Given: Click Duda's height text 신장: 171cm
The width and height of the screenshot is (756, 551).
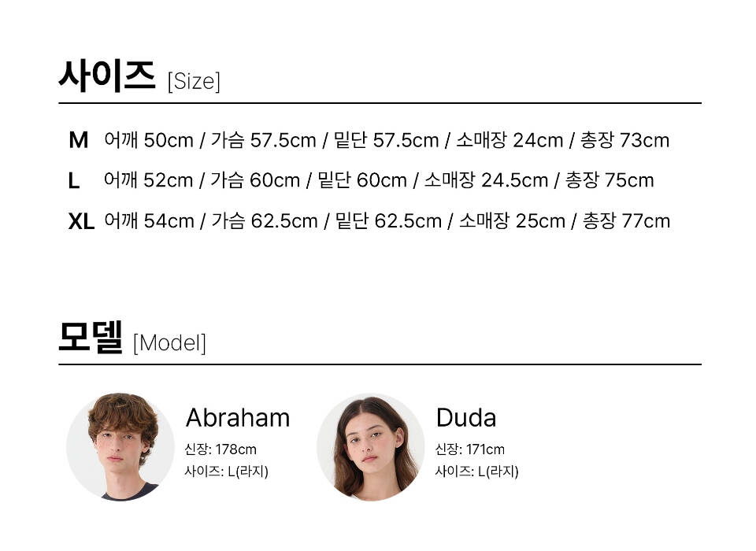Looking at the screenshot, I should [470, 449].
